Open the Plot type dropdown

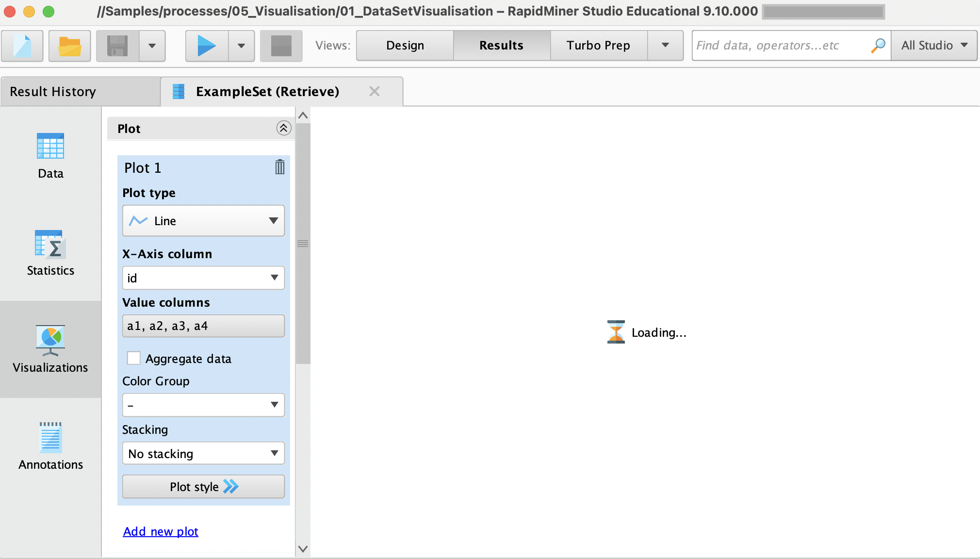[203, 221]
